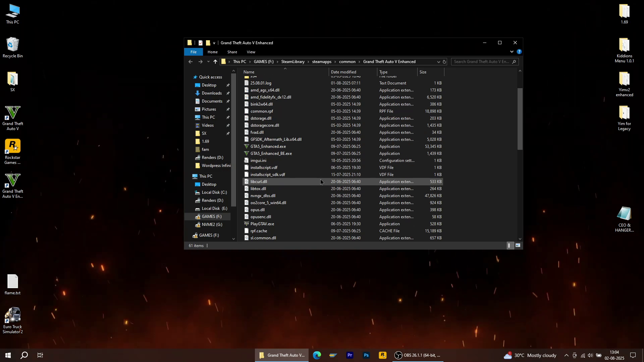
Task: Select flame.txt file on desktop
Action: tap(12, 285)
